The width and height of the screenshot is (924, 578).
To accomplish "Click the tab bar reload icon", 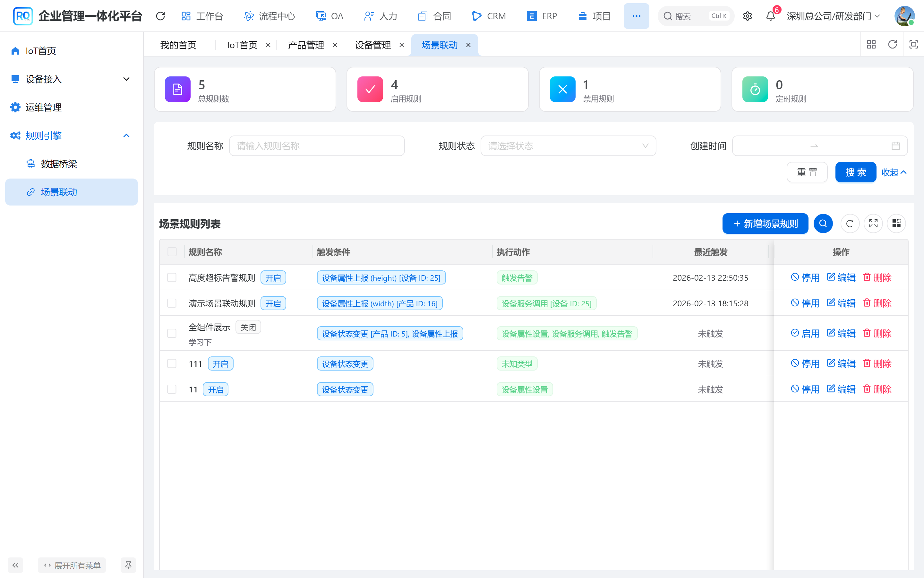I will tap(892, 45).
